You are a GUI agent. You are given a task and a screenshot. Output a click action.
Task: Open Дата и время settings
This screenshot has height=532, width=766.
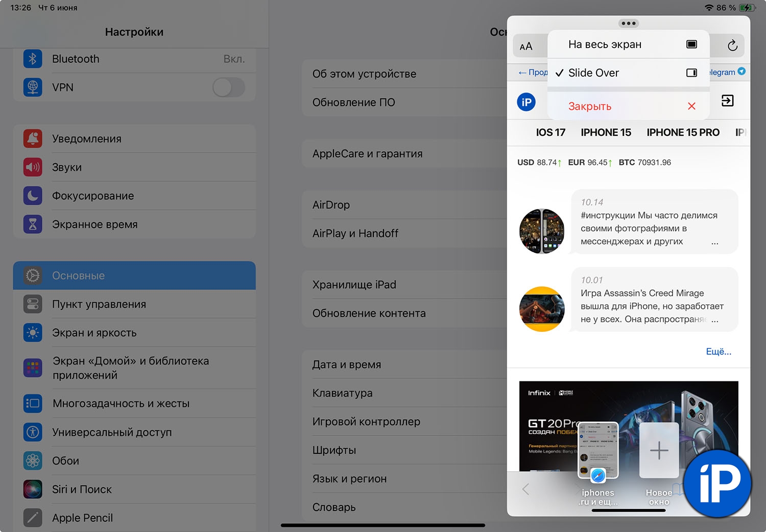404,365
